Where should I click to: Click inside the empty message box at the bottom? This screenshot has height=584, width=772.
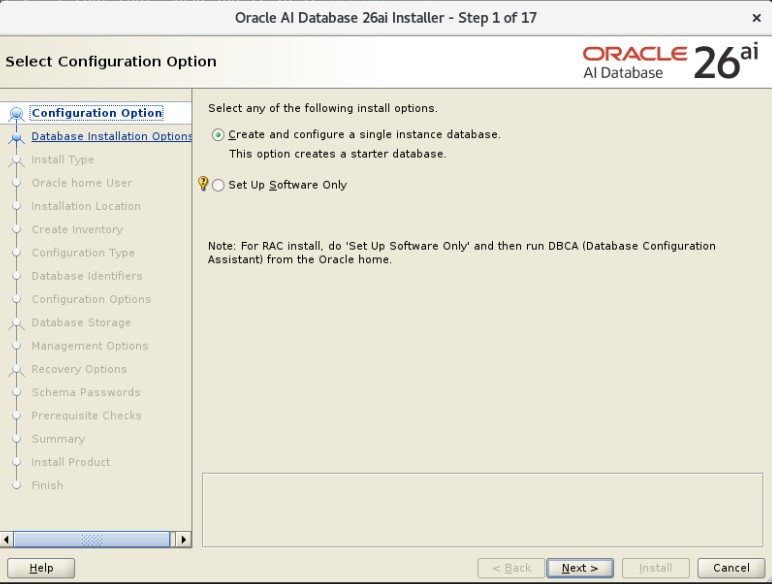click(482, 510)
